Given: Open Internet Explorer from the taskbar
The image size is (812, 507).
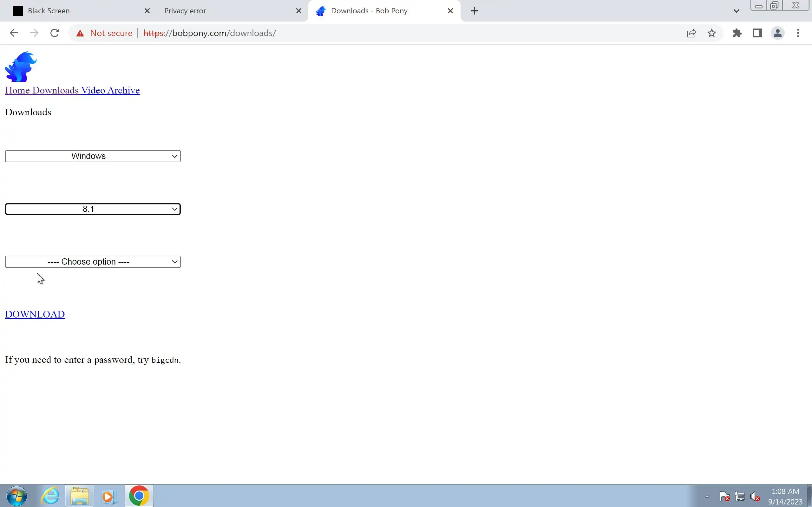Looking at the screenshot, I should [50, 496].
